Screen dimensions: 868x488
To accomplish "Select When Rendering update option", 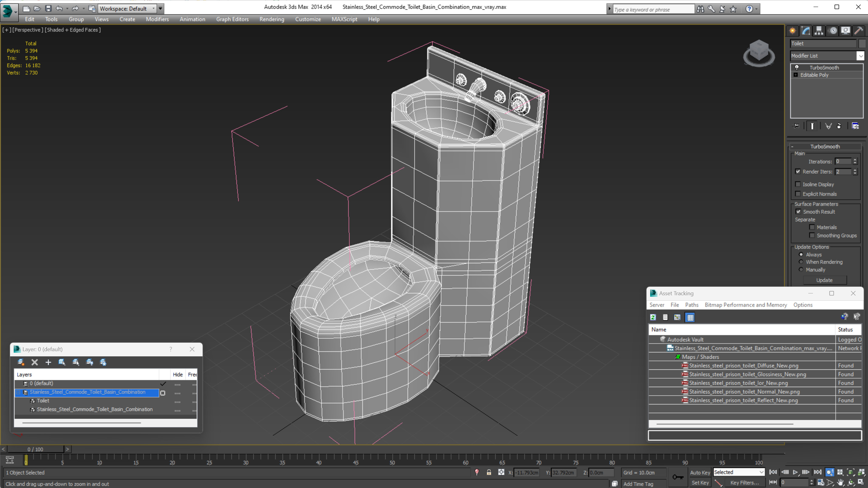I will pos(801,262).
